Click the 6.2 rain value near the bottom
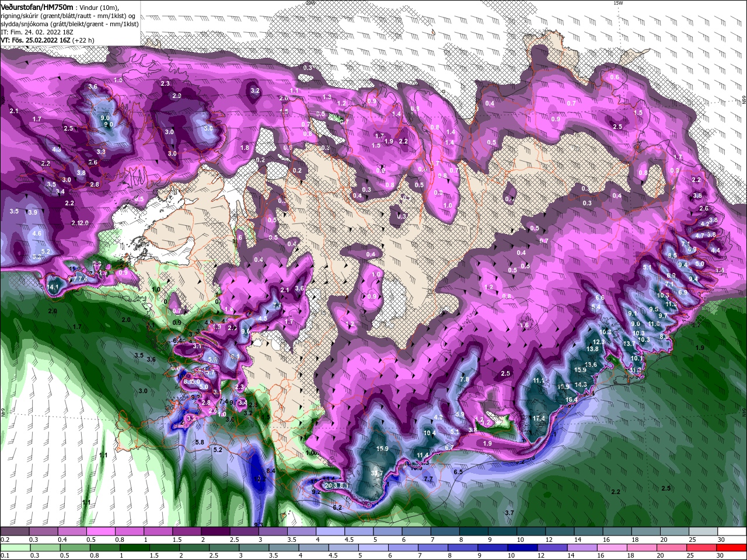The height and width of the screenshot is (560, 747). click(337, 508)
